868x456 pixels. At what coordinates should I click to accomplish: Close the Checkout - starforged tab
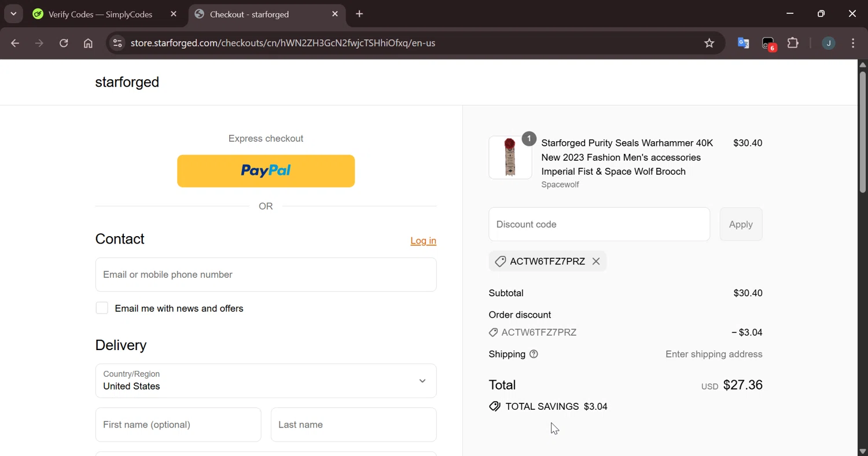point(335,14)
